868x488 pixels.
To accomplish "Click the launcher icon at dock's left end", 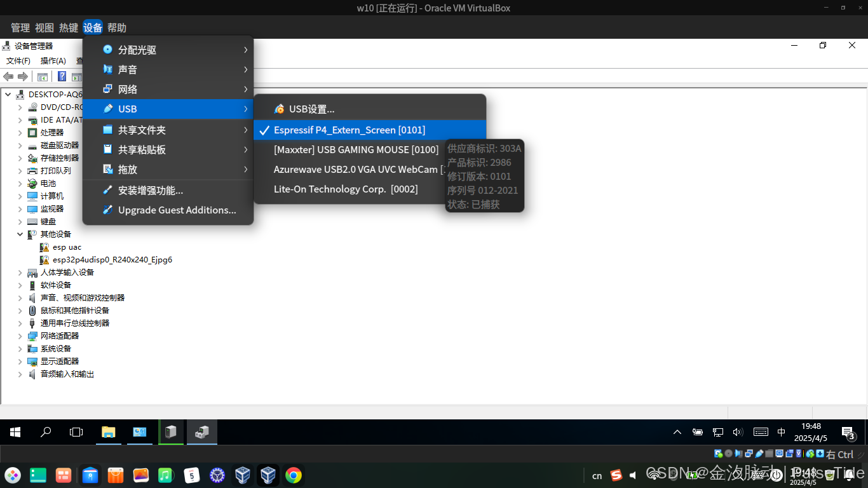I will [13, 475].
